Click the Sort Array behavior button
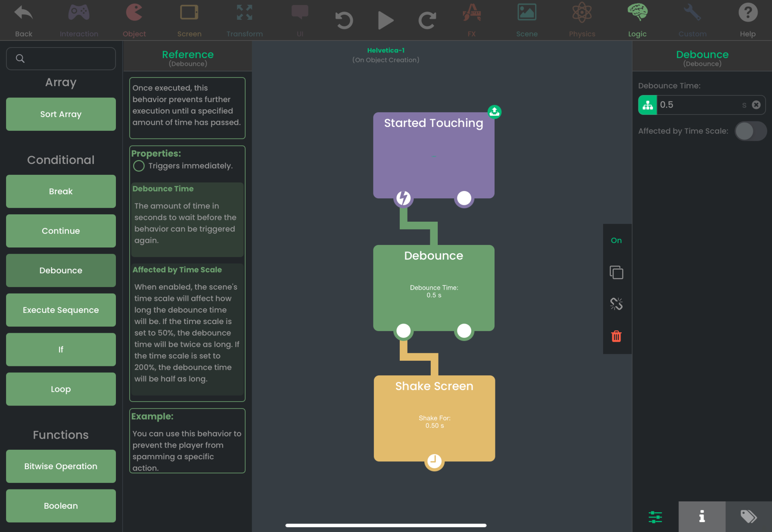772x532 pixels. [61, 114]
